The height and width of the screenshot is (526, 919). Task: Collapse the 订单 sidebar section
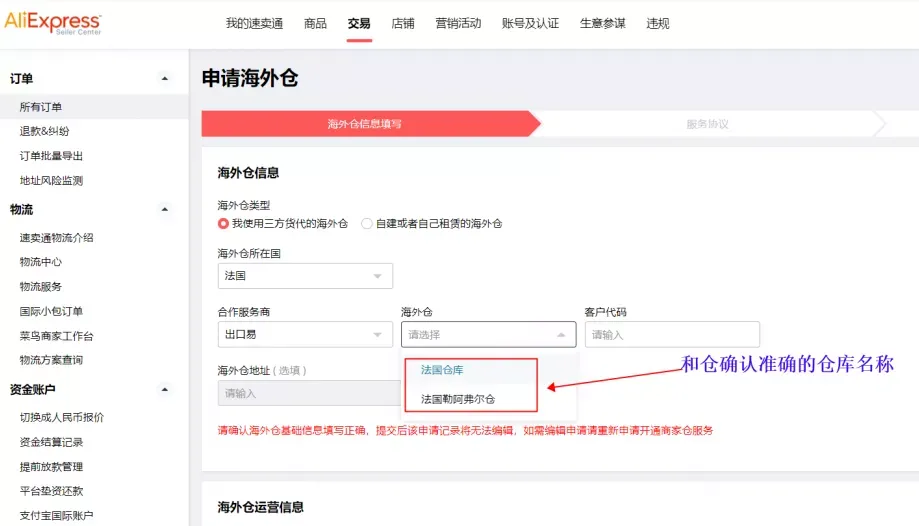[165, 79]
